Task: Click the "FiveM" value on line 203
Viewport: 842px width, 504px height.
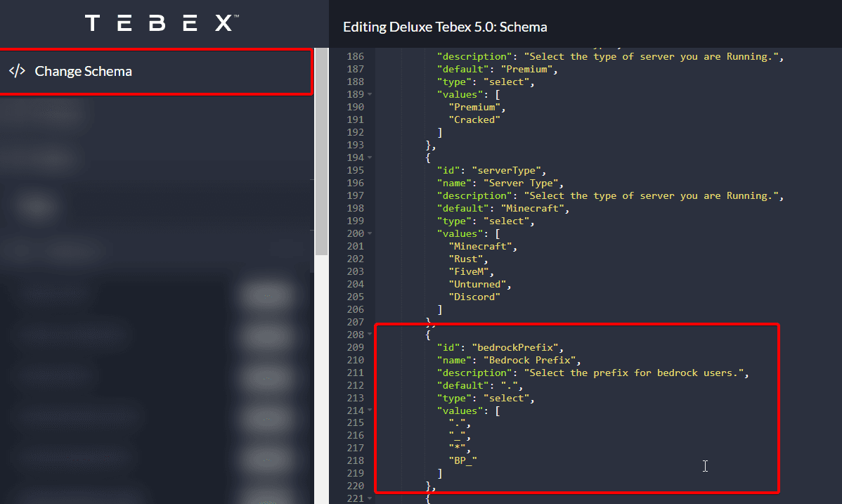Action: [469, 271]
